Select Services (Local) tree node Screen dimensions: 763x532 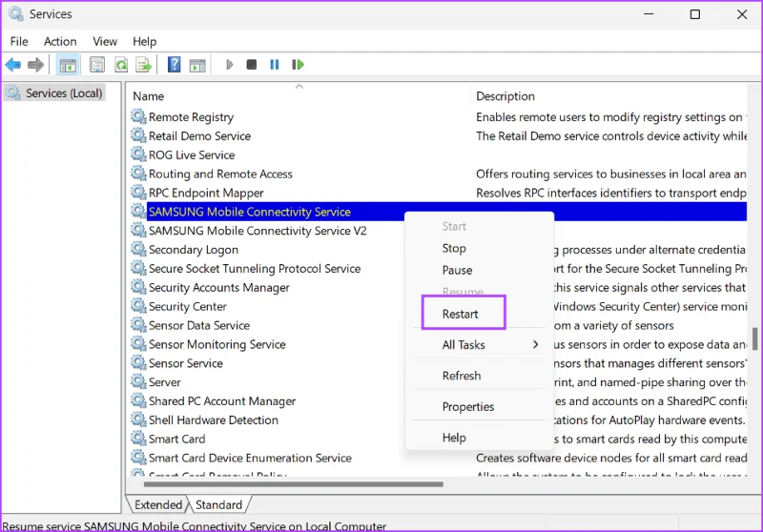[54, 92]
